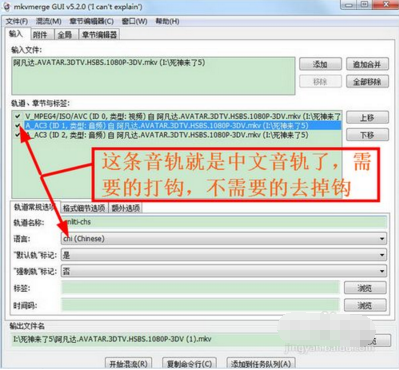
Task: Click the 添加 button
Action: tap(320, 64)
